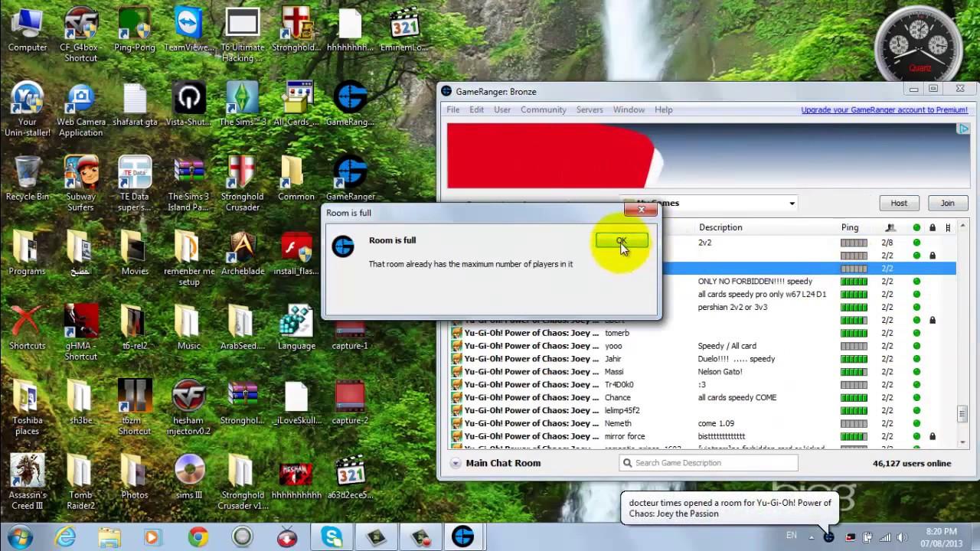This screenshot has width=980, height=551.
Task: Sort rooms by the Description column header
Action: (720, 227)
